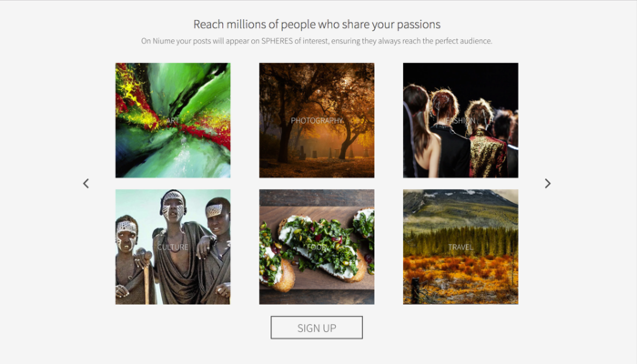
Task: Click the SIGN UP button
Action: pyautogui.click(x=317, y=328)
